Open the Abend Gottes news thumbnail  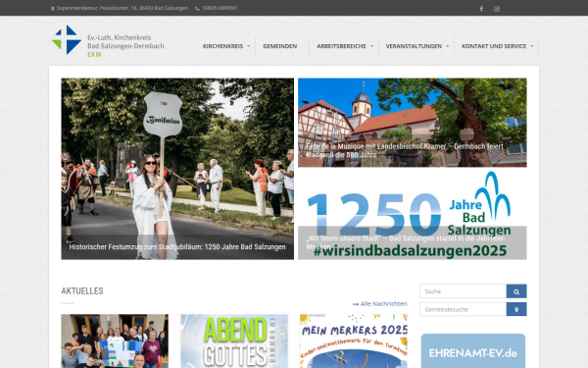[x=234, y=341]
